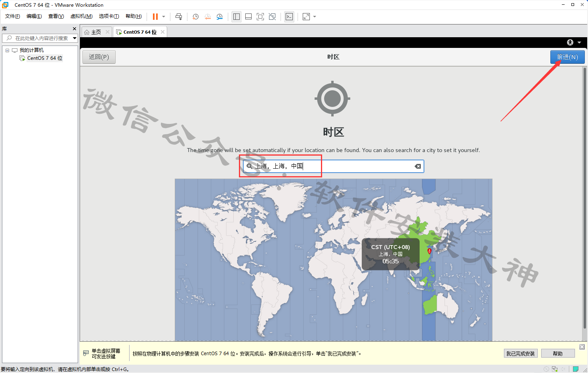The height and width of the screenshot is (373, 588).
Task: Toggle the thumbnail bar view icon
Action: pos(248,17)
